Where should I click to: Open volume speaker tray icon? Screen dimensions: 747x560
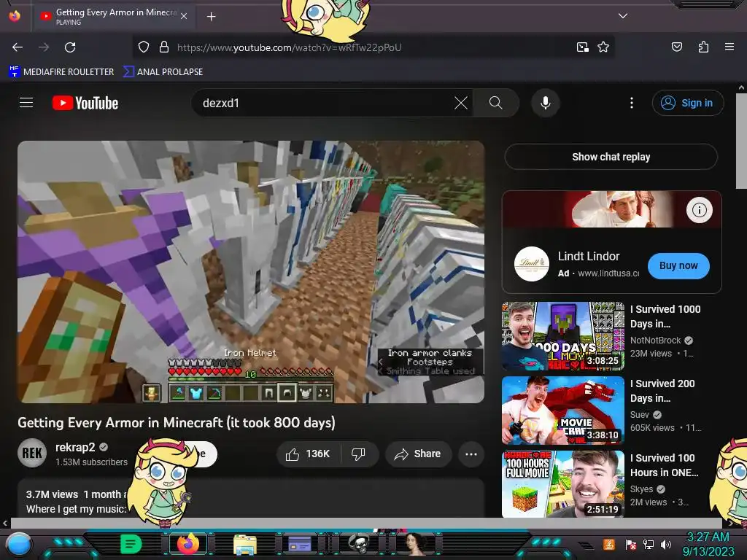coord(665,545)
